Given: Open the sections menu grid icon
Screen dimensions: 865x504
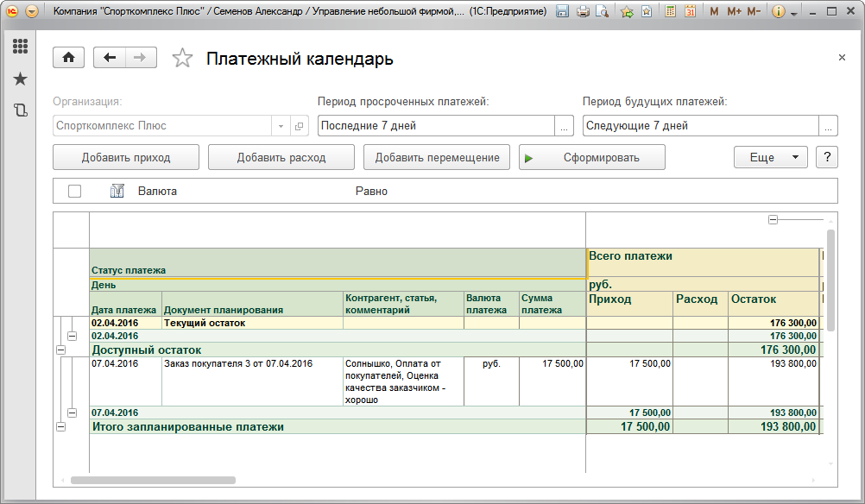Looking at the screenshot, I should 20,47.
